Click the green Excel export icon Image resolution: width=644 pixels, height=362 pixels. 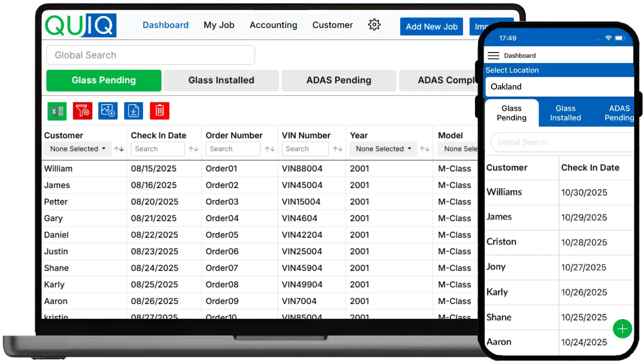click(57, 111)
